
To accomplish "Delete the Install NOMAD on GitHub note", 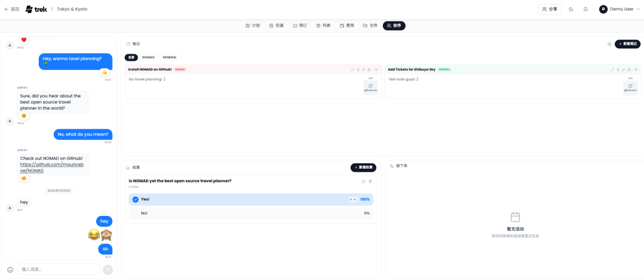I will pyautogui.click(x=369, y=69).
